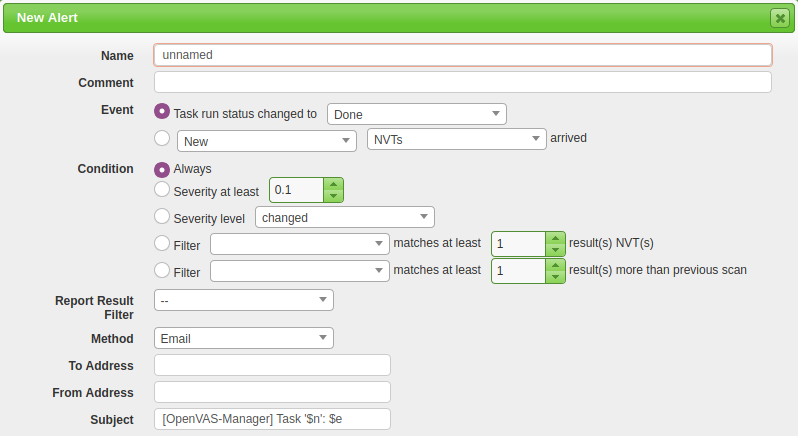Increase the previous scan match count
This screenshot has width=798, height=436.
coord(556,265)
